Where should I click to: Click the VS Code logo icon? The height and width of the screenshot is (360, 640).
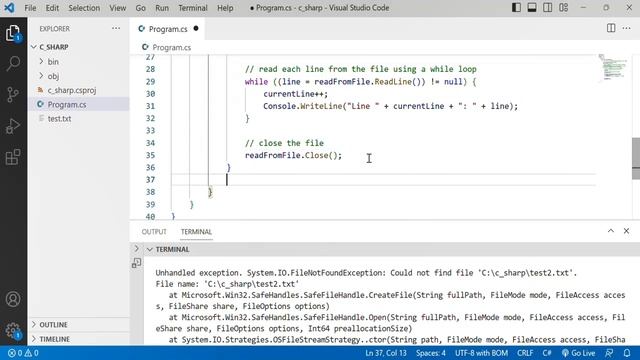9,8
